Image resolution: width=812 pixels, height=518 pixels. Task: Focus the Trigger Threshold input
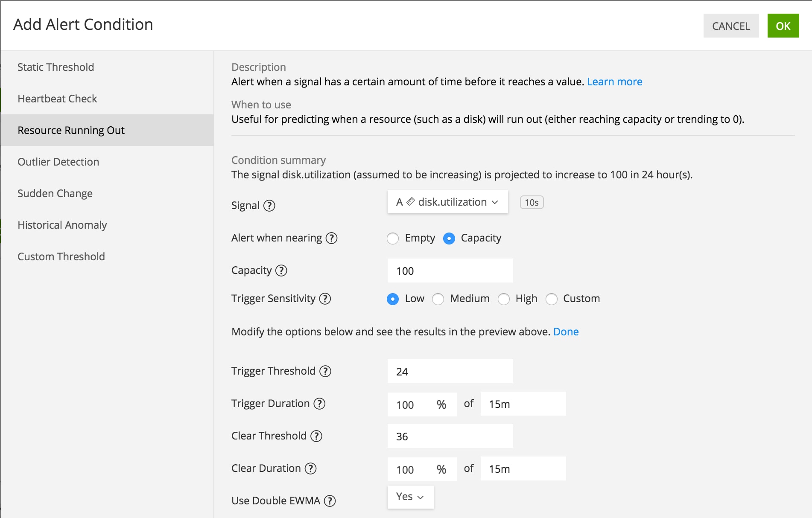(x=450, y=371)
